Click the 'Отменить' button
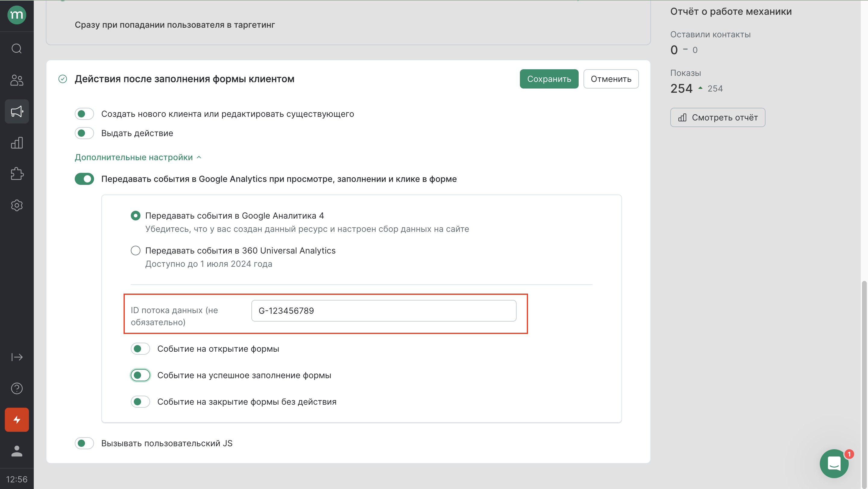Screen dimensions: 868x489 (611, 79)
